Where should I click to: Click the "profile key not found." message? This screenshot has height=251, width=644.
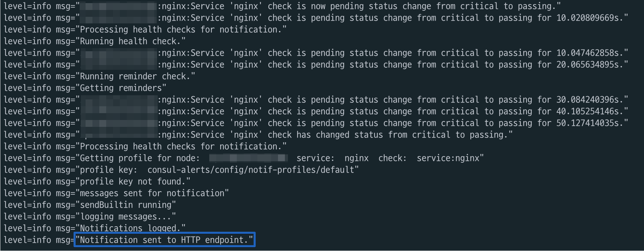(135, 182)
